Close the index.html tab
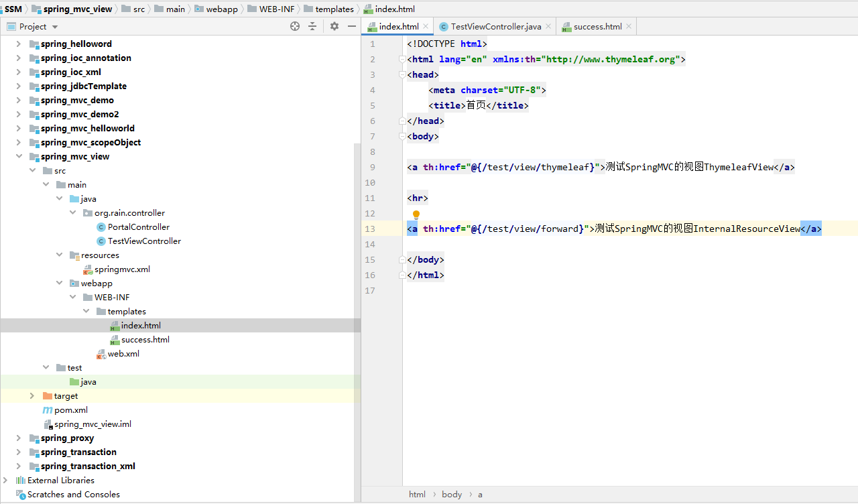Image resolution: width=858 pixels, height=504 pixels. tap(426, 27)
